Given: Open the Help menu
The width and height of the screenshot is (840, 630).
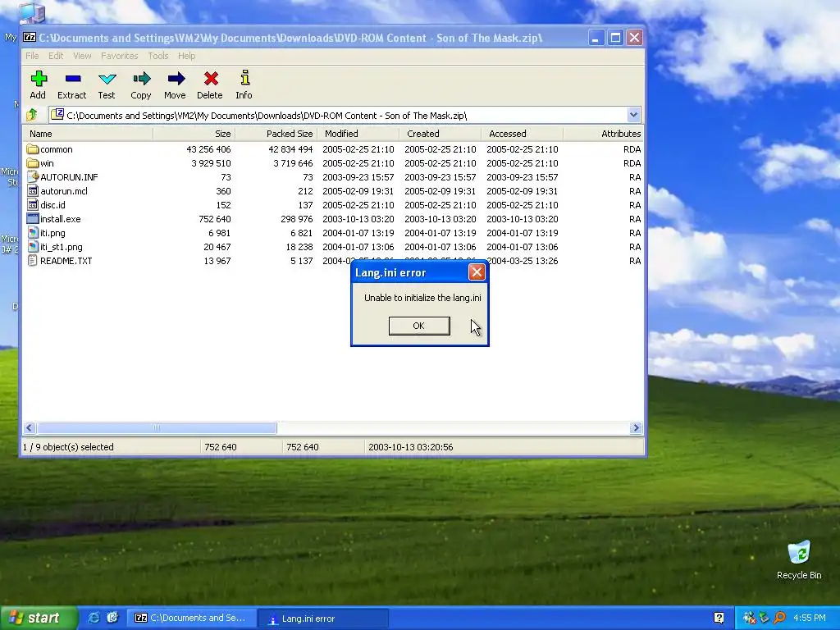Looking at the screenshot, I should [186, 56].
